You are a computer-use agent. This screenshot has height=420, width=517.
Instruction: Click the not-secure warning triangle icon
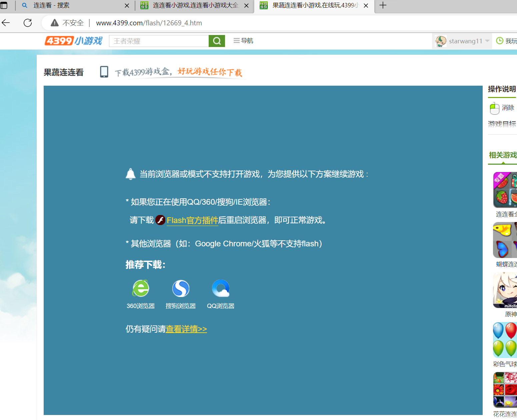(55, 23)
